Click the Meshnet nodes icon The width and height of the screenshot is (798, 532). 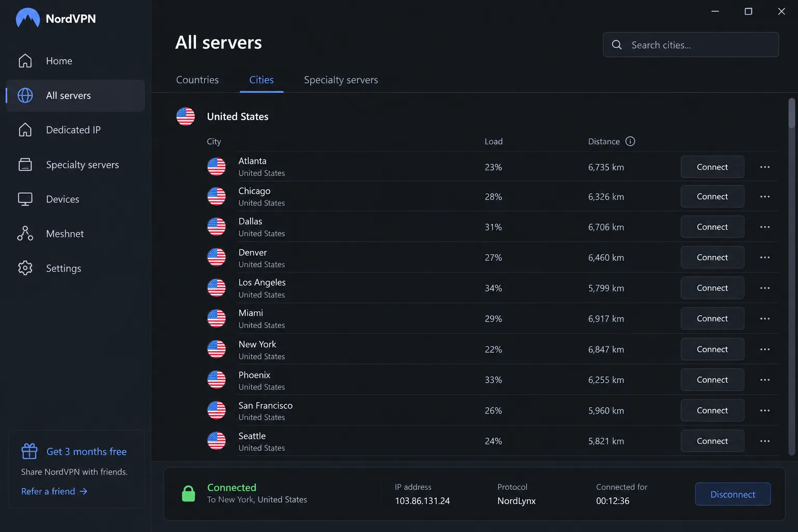(25, 234)
